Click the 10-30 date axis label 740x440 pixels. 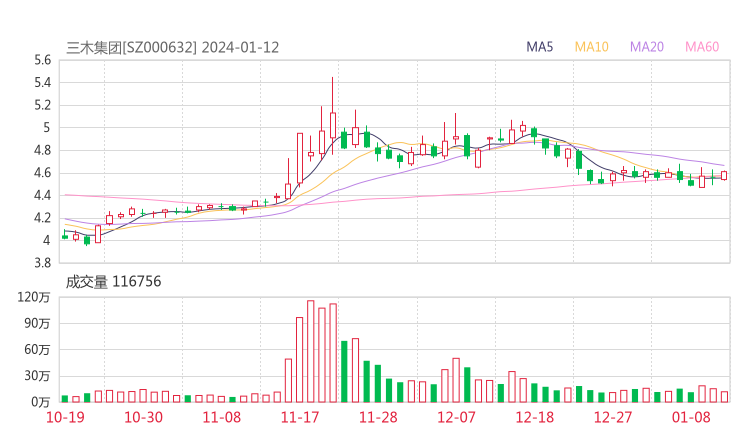(143, 417)
